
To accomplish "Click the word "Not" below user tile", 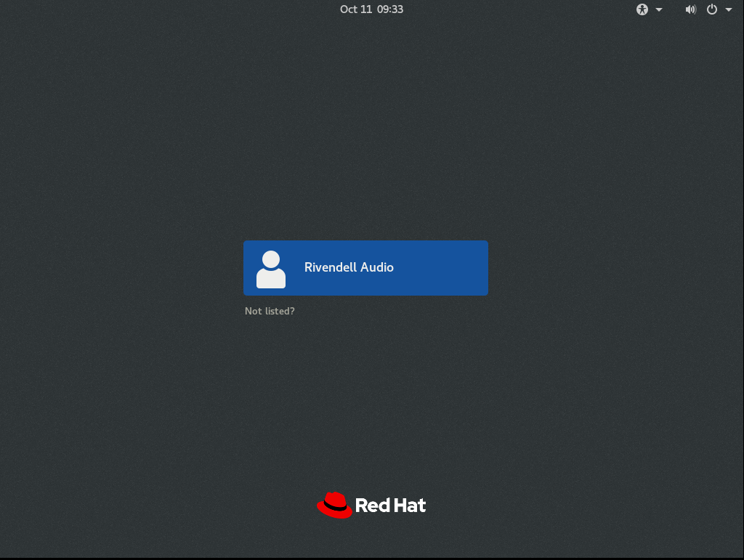I will [x=253, y=311].
